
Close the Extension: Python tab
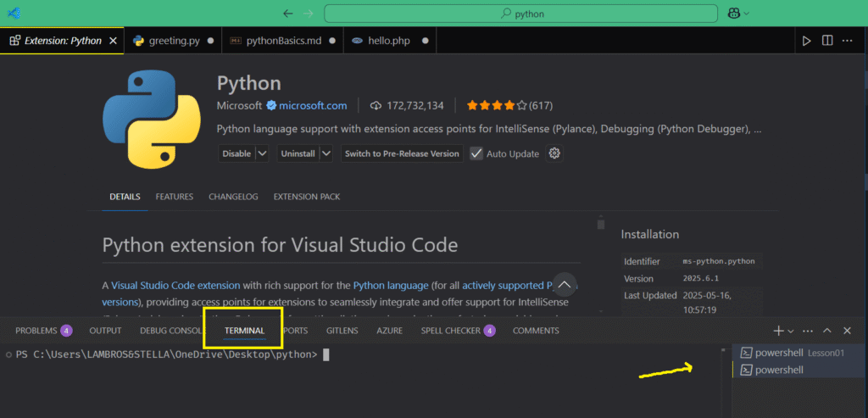tap(113, 41)
